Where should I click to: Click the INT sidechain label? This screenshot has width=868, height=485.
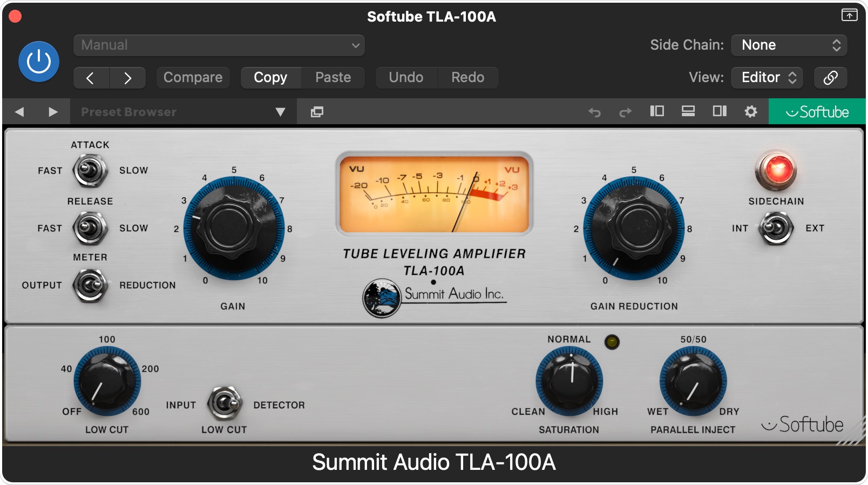(740, 228)
